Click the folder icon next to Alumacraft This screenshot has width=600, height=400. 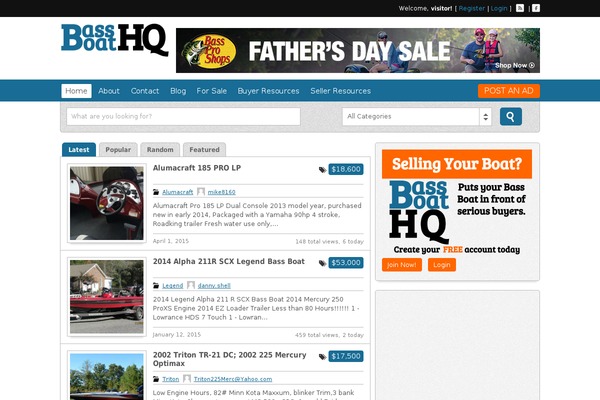tap(156, 192)
